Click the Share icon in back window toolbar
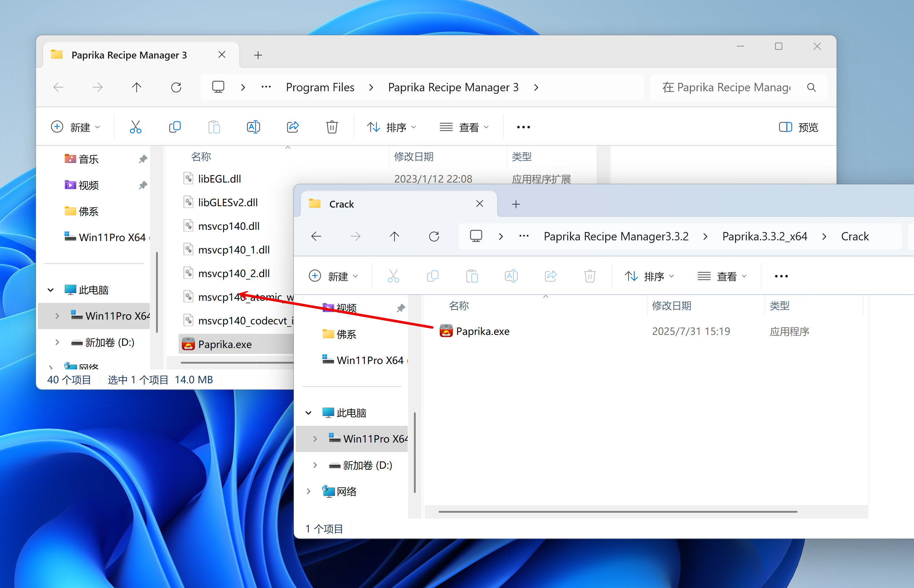 [x=292, y=127]
